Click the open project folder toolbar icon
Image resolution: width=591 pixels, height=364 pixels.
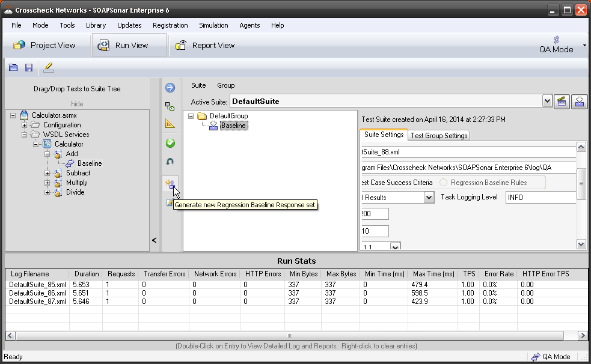(x=13, y=67)
